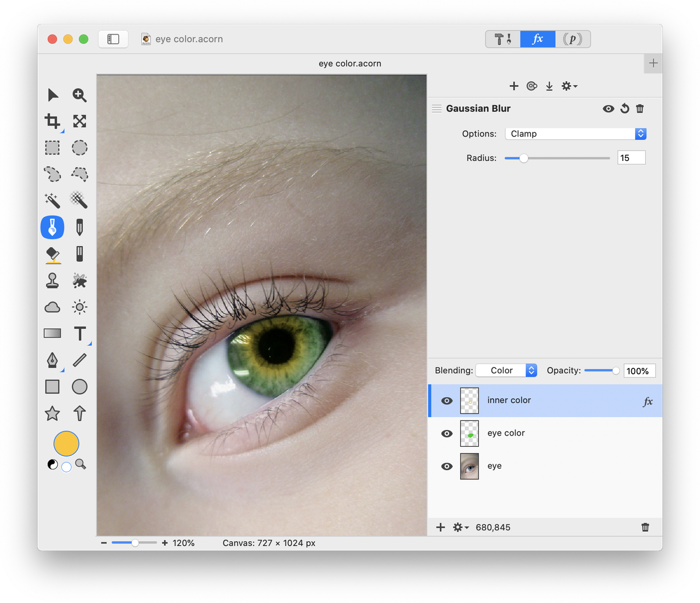Click the document icon in the title bar
Viewport: 700px width, 603px height.
(x=146, y=39)
